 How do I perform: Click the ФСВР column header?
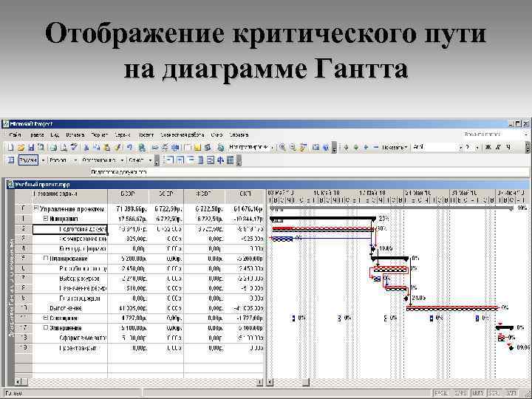[x=204, y=197]
